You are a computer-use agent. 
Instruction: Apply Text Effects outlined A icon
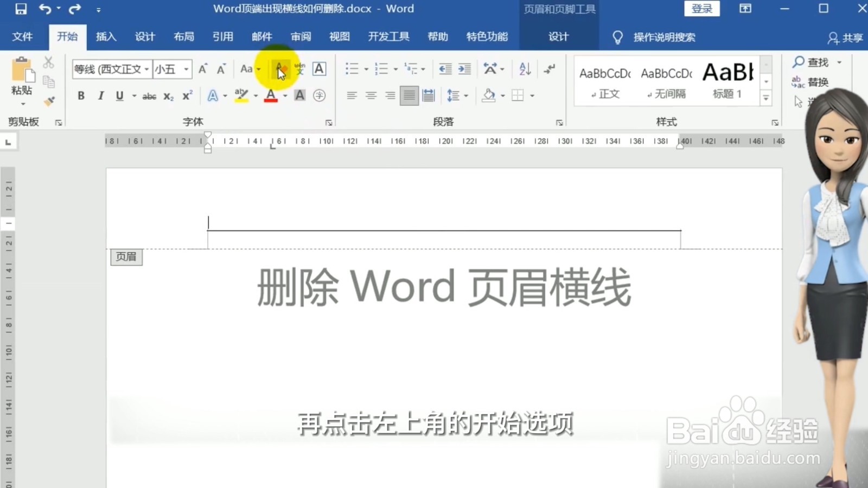[x=213, y=96]
